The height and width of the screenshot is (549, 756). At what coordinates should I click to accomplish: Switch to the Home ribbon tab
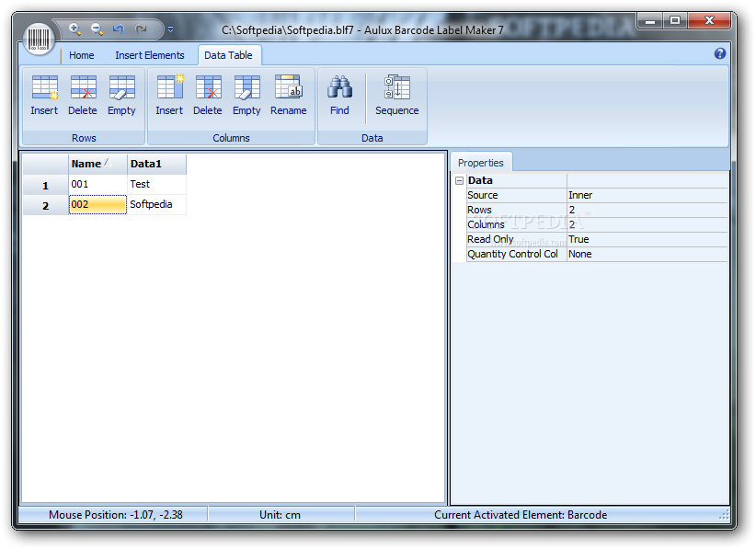pos(82,55)
